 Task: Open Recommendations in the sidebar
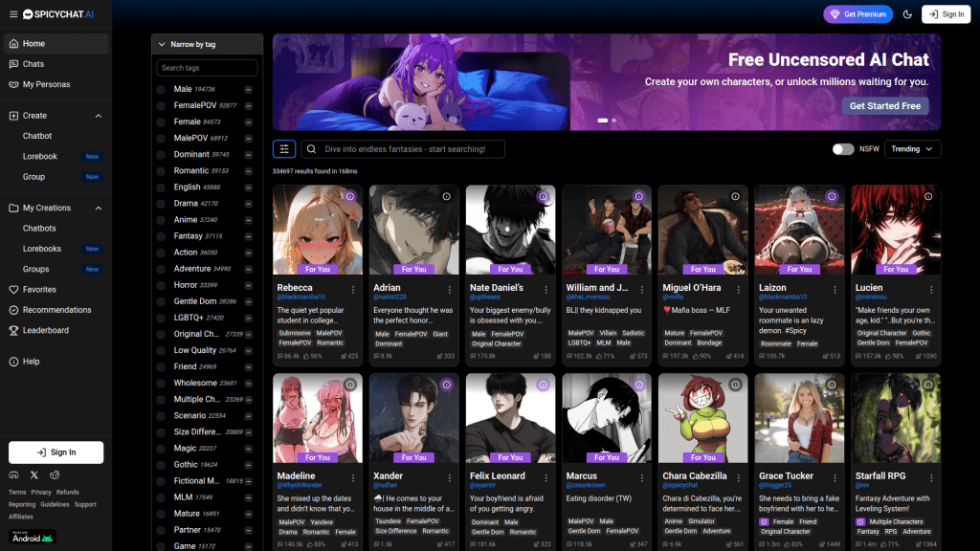[56, 310]
